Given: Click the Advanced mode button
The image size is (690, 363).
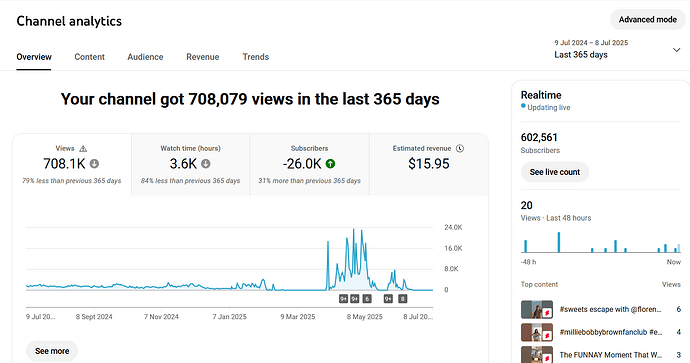Looking at the screenshot, I should pos(647,20).
